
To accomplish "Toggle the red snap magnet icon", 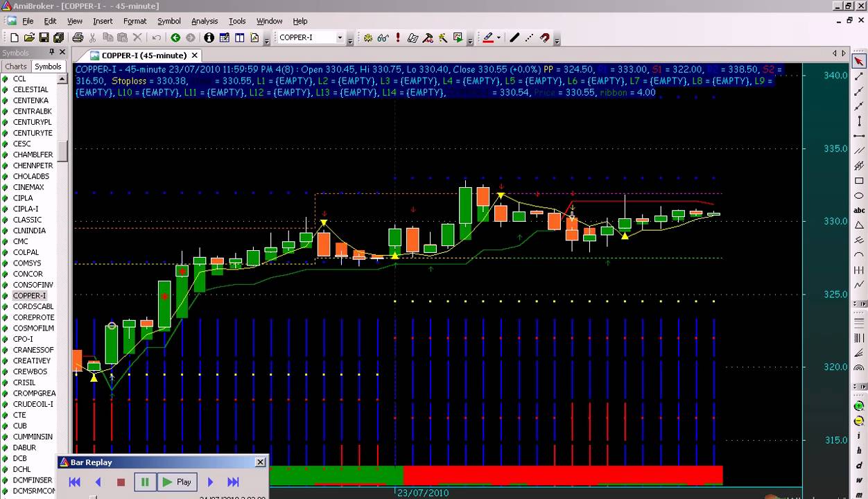I will [545, 37].
